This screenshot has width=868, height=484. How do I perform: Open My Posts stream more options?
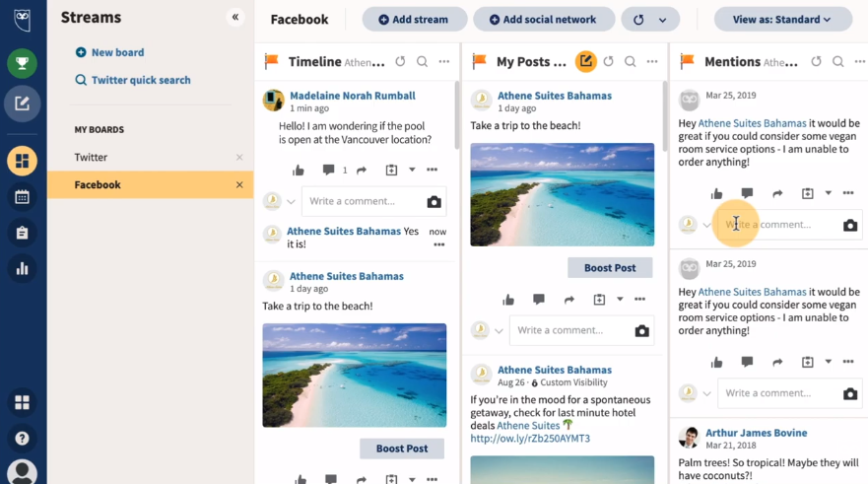coord(652,61)
